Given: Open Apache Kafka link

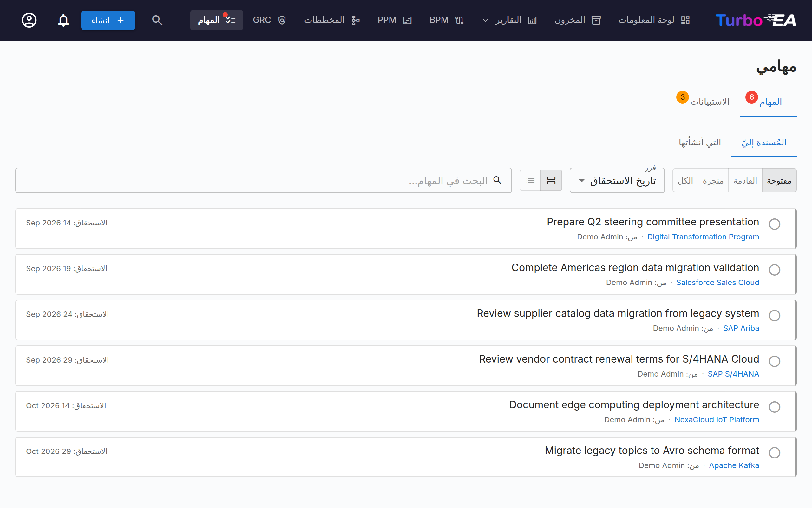Looking at the screenshot, I should pyautogui.click(x=734, y=465).
